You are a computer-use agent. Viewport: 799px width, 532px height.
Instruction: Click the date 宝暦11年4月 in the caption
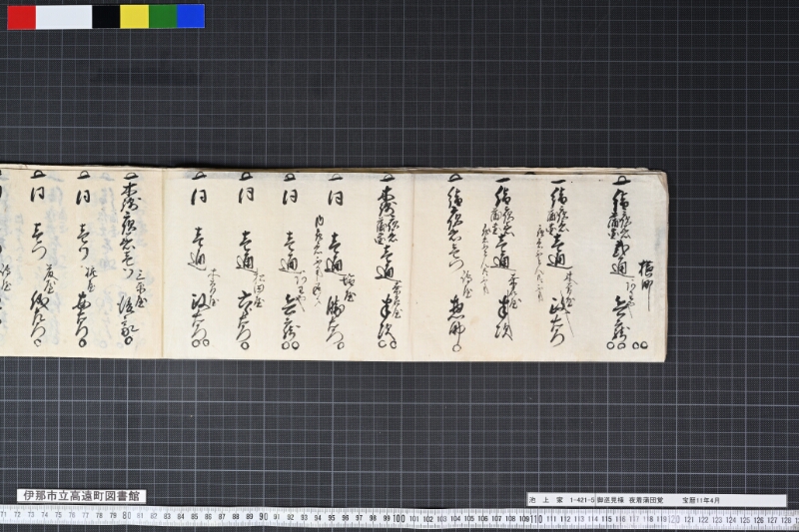point(702,500)
